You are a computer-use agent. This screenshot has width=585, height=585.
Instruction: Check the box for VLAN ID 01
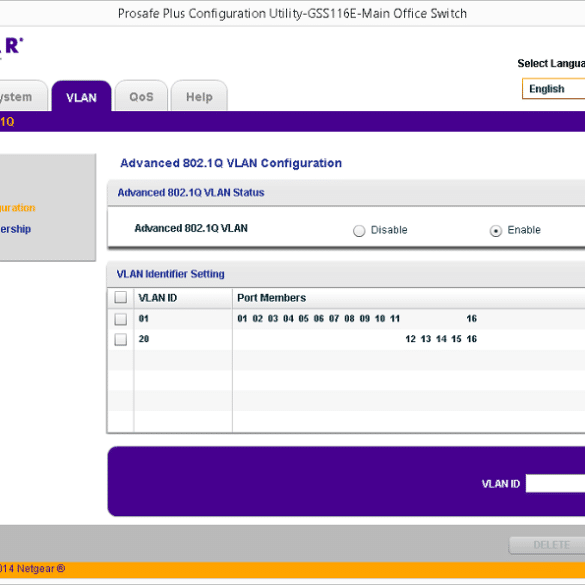coord(121,319)
